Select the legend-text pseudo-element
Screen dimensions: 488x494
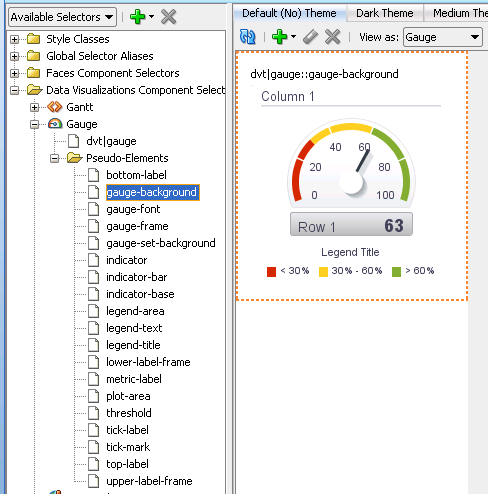134,328
